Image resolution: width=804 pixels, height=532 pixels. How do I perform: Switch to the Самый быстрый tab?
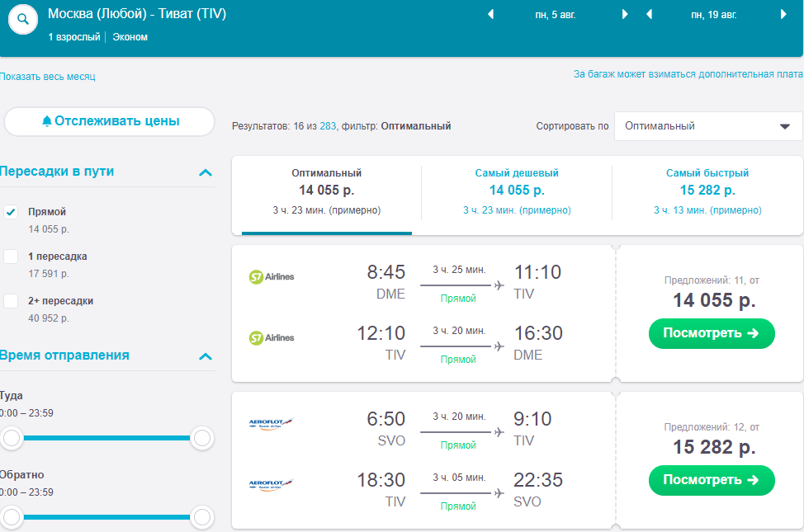tap(707, 191)
